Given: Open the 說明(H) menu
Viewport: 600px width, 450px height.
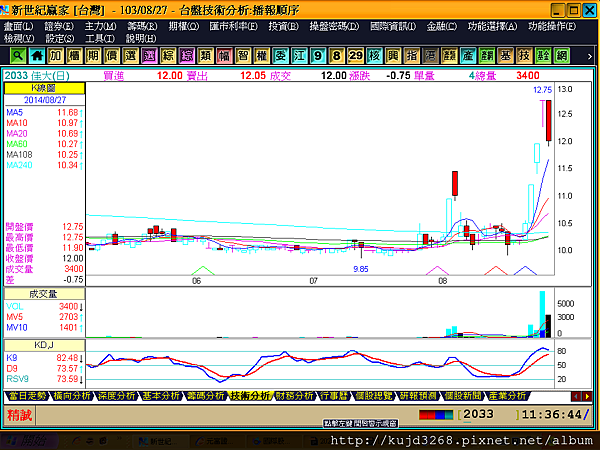Looking at the screenshot, I should (x=141, y=38).
